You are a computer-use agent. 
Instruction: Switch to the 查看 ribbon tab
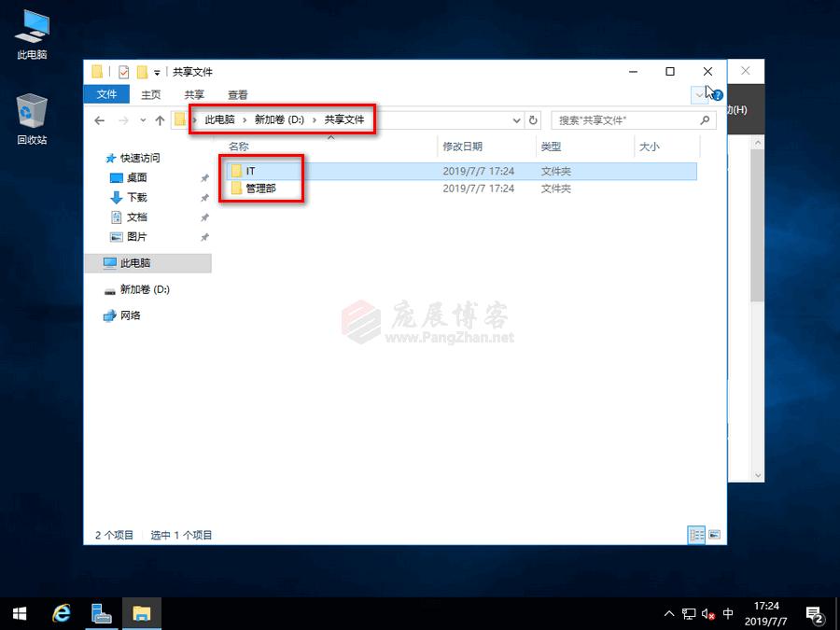coord(236,94)
